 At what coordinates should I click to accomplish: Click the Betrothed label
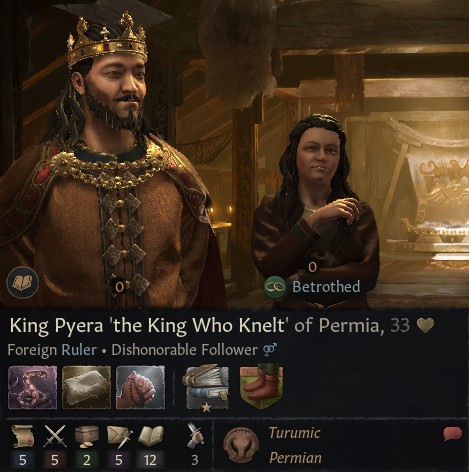326,287
